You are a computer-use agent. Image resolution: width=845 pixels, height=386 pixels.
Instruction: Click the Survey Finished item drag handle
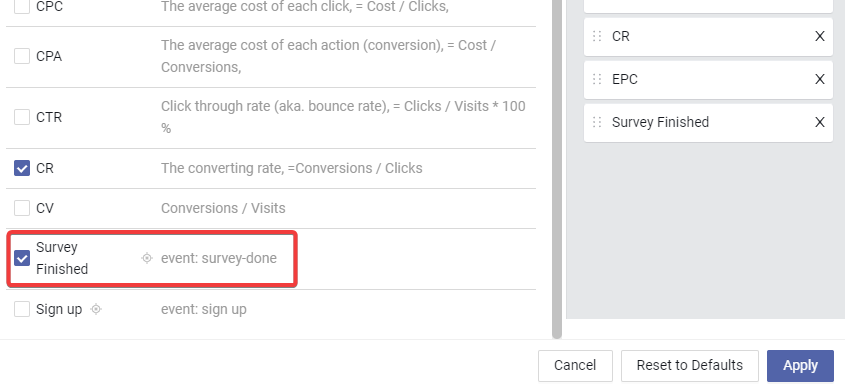coord(597,122)
